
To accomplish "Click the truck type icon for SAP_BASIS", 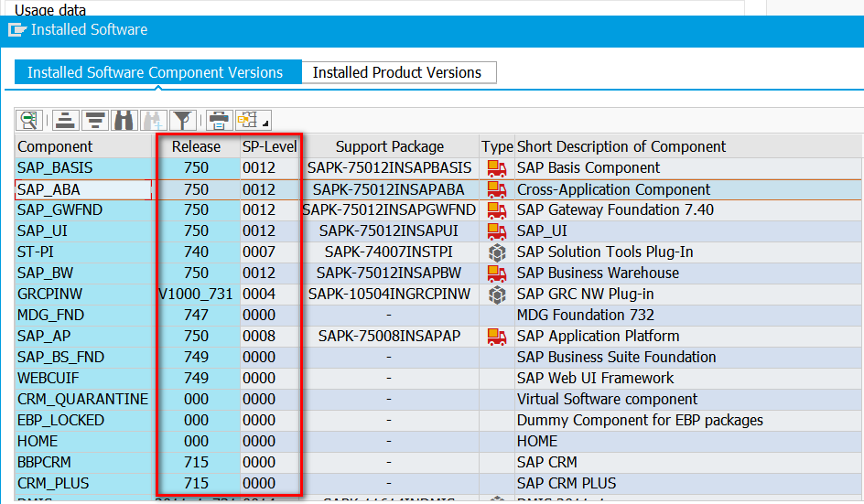I will [497, 168].
